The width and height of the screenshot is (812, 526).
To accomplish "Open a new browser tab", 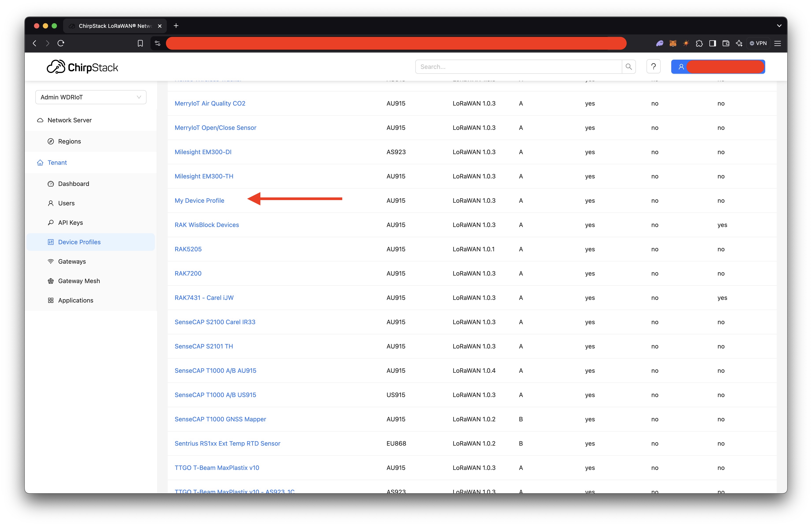I will click(176, 26).
